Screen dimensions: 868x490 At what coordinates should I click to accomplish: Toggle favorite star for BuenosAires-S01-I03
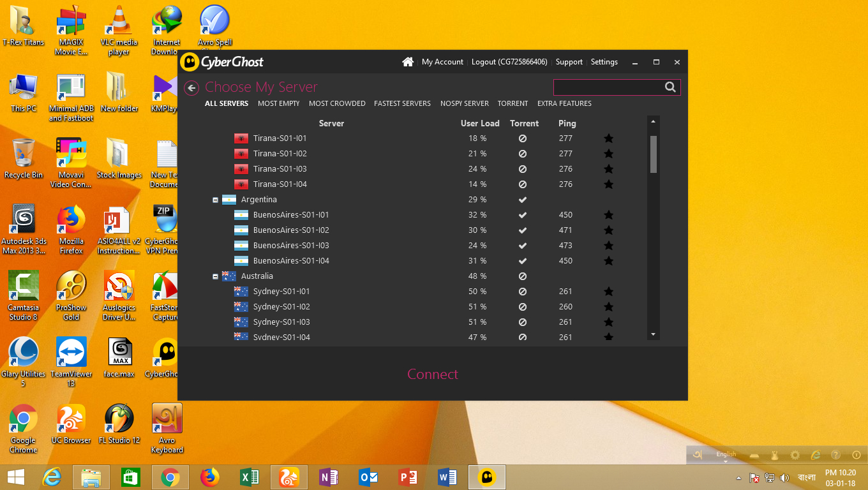tap(609, 246)
